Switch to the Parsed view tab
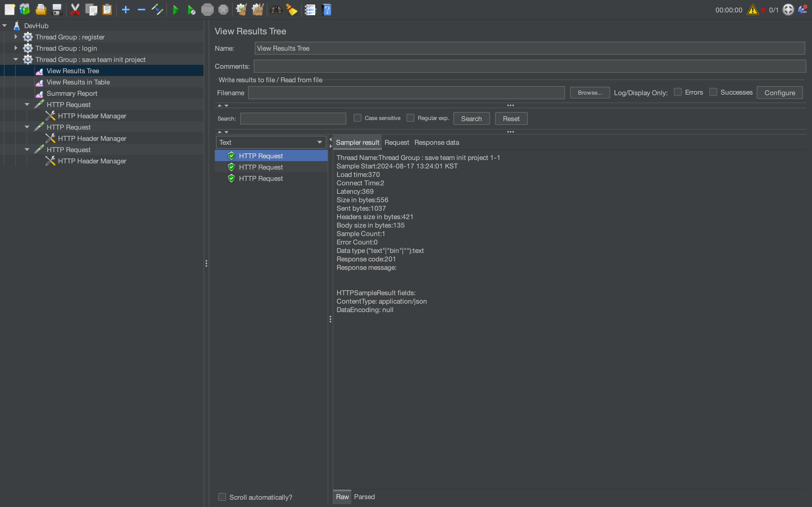The height and width of the screenshot is (507, 812). click(x=364, y=497)
